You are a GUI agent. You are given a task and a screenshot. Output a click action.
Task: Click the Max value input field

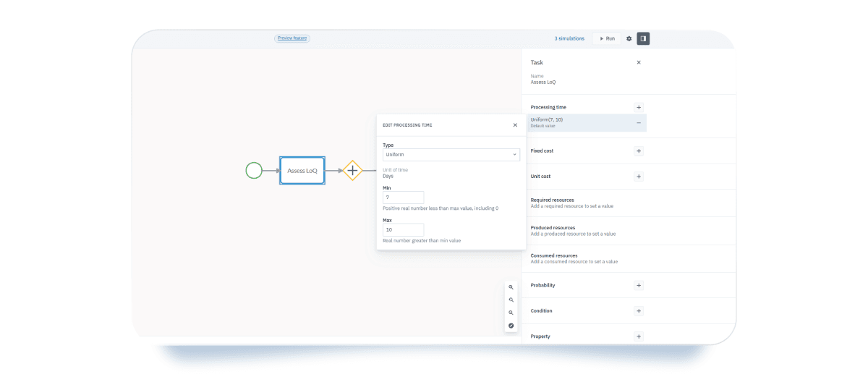click(x=403, y=229)
